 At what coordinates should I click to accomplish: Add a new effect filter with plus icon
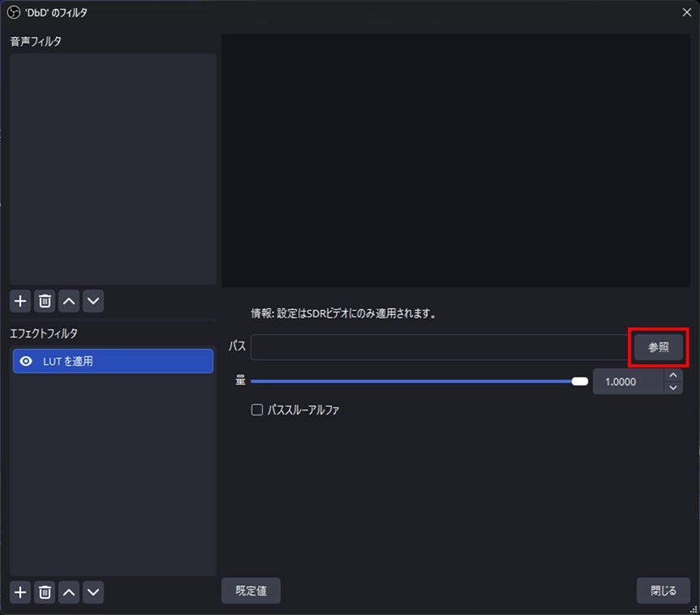(x=20, y=592)
